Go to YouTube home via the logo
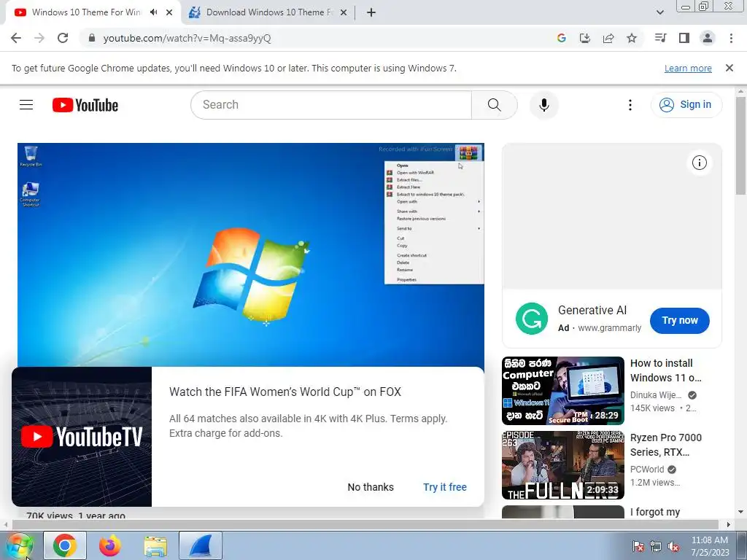Screen dimensions: 747x560 [85, 105]
